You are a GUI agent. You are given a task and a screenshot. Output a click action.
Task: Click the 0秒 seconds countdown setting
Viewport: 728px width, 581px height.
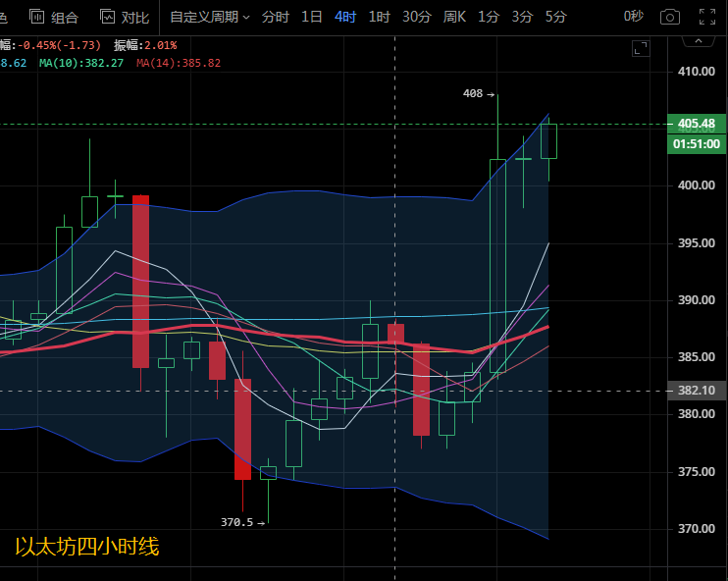pyautogui.click(x=634, y=17)
